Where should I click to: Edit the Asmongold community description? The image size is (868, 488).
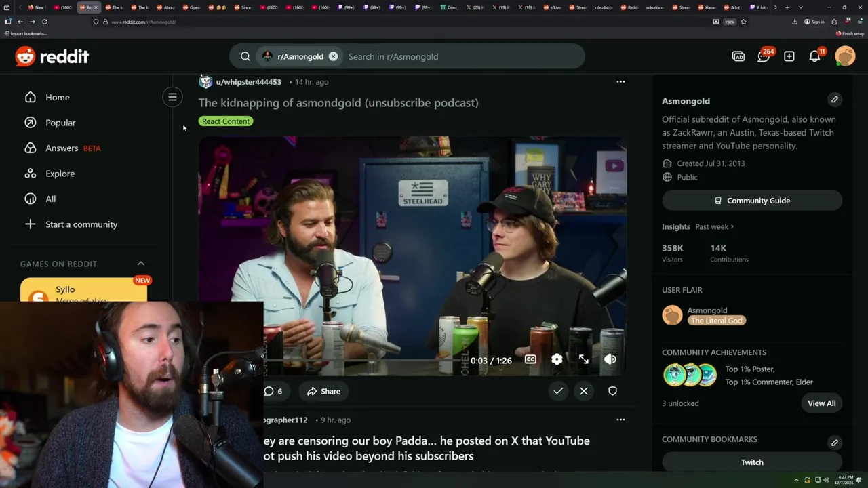tap(835, 100)
